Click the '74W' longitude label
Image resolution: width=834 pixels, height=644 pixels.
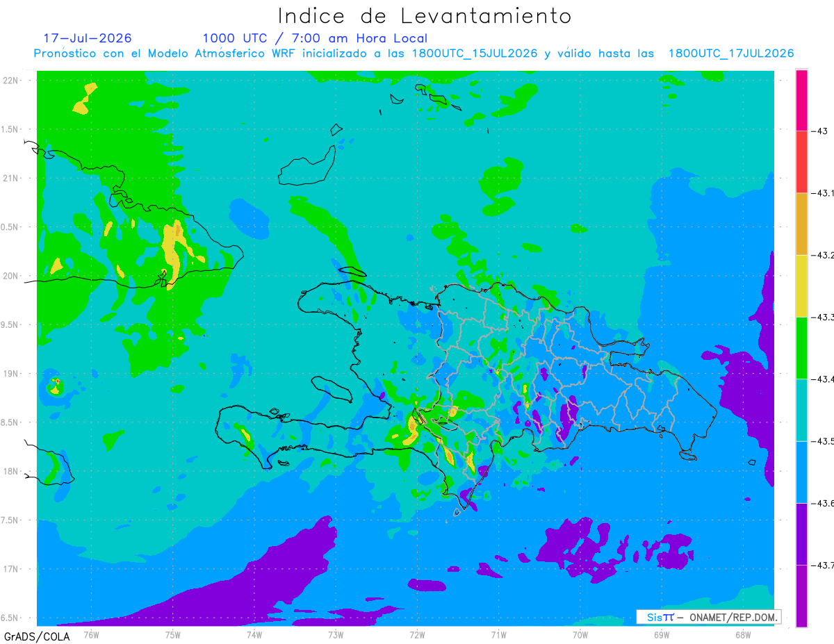pos(254,634)
